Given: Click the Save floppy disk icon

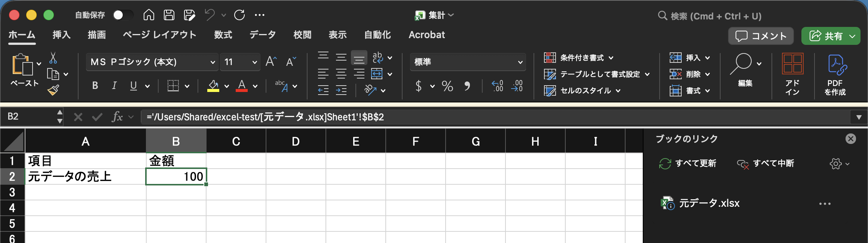Looking at the screenshot, I should tap(169, 15).
